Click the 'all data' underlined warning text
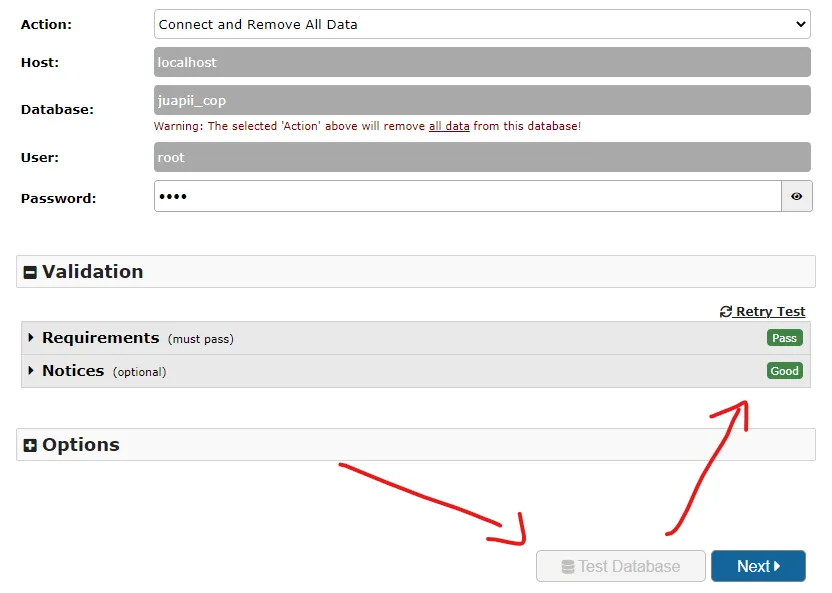832x593 pixels. point(449,126)
